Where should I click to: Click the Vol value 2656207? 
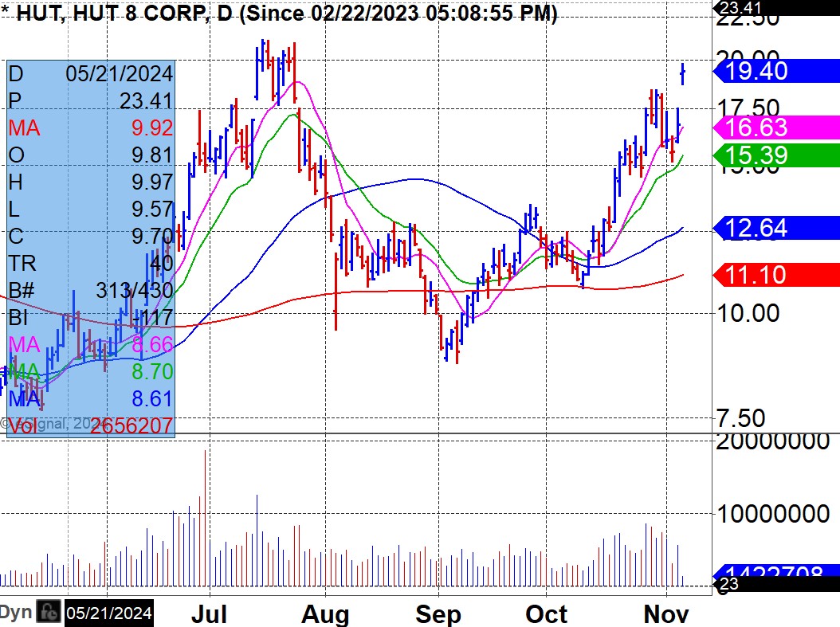tap(131, 425)
